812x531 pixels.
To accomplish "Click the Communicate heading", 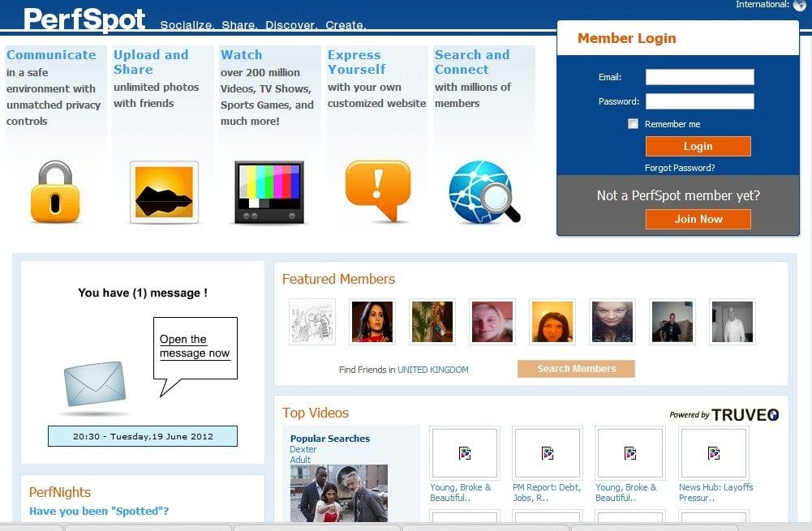I will 51,55.
